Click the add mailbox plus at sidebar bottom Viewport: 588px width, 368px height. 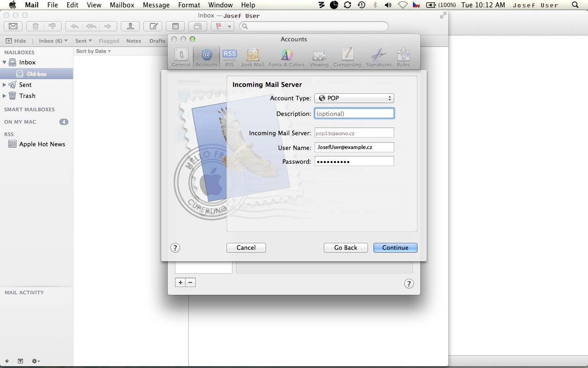(x=6, y=361)
